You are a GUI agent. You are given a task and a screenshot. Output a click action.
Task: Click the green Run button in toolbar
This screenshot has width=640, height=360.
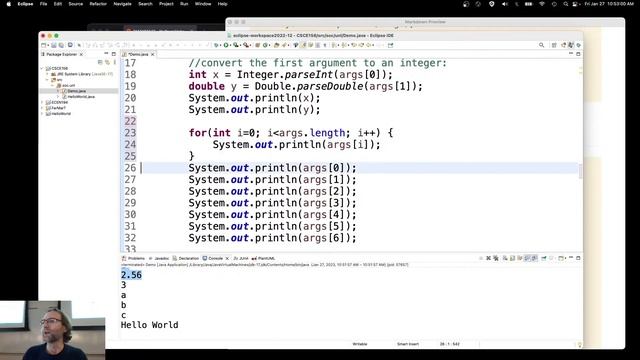click(226, 45)
